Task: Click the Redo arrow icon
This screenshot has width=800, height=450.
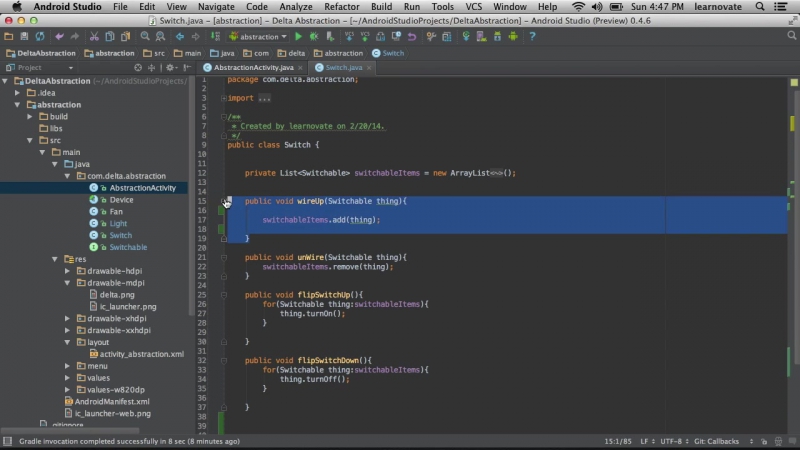Action: click(74, 36)
